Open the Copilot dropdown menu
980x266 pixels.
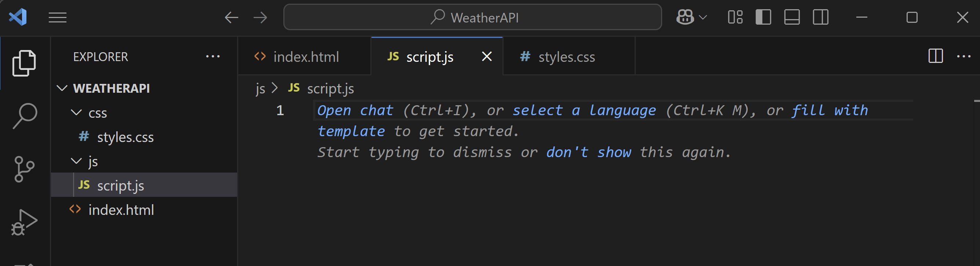click(x=703, y=18)
